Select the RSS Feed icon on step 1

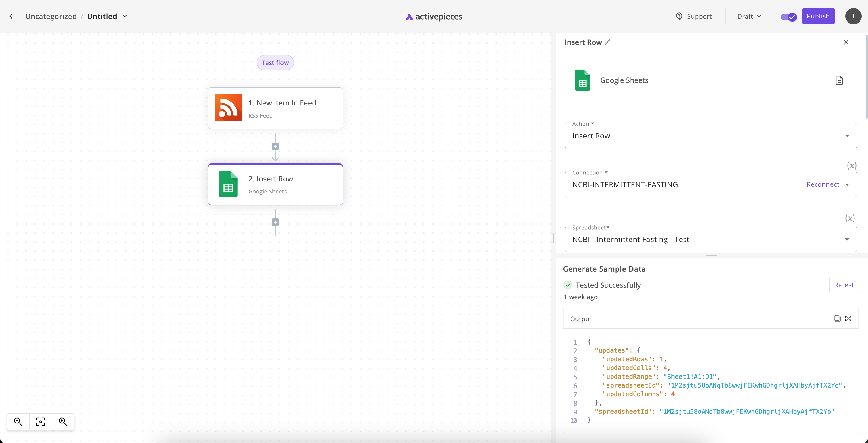point(228,108)
